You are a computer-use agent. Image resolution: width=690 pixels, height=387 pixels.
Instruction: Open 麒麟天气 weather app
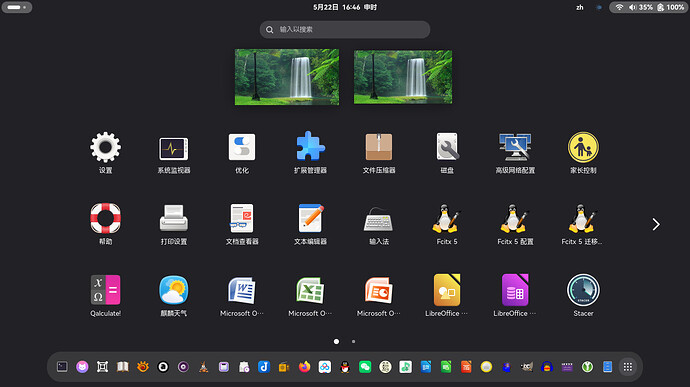(173, 295)
